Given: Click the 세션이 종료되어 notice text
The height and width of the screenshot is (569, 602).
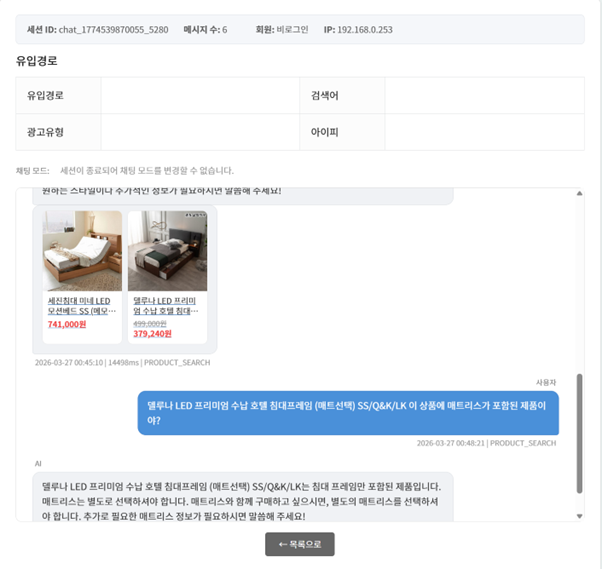Looking at the screenshot, I should [x=147, y=170].
